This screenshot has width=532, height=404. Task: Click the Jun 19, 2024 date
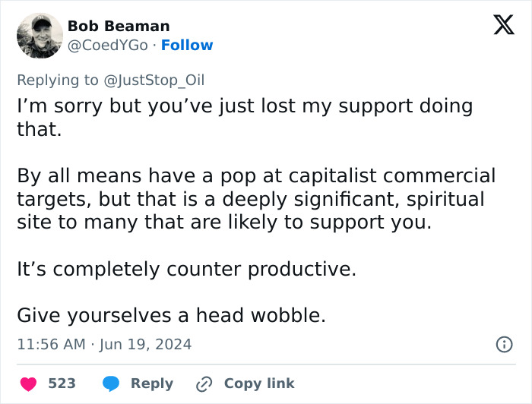click(x=144, y=345)
